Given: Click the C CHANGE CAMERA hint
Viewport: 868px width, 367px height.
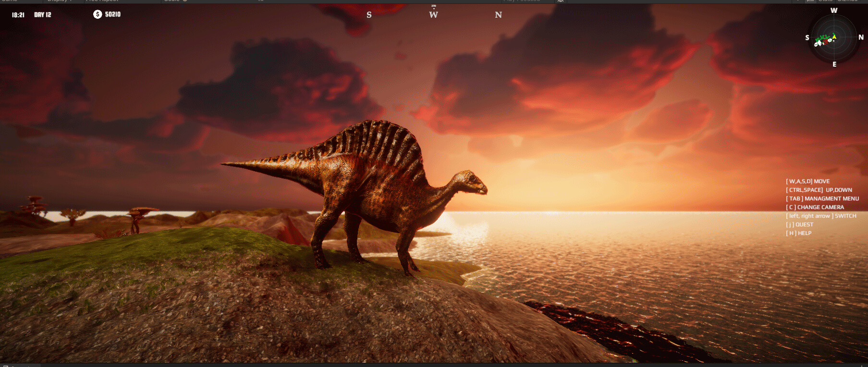Looking at the screenshot, I should tap(815, 207).
